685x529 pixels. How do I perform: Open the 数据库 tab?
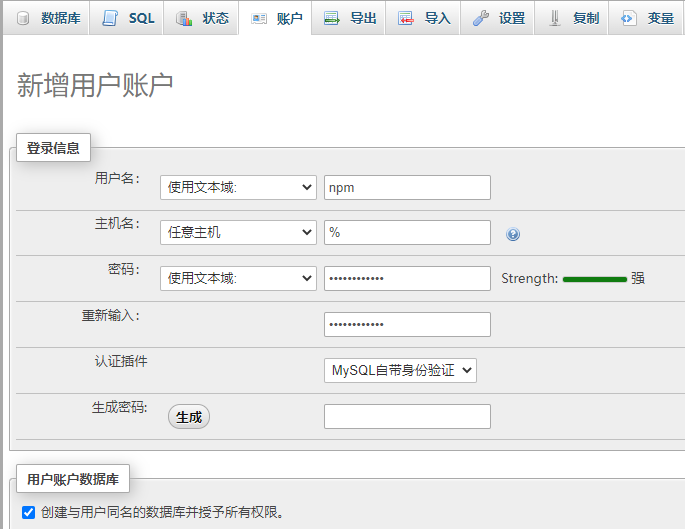(46, 18)
